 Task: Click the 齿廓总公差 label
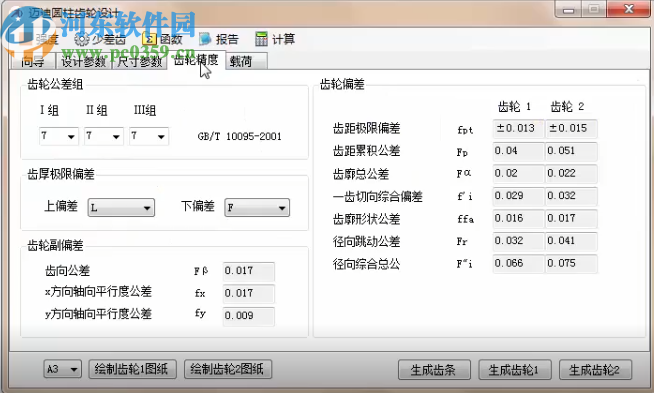tap(361, 174)
